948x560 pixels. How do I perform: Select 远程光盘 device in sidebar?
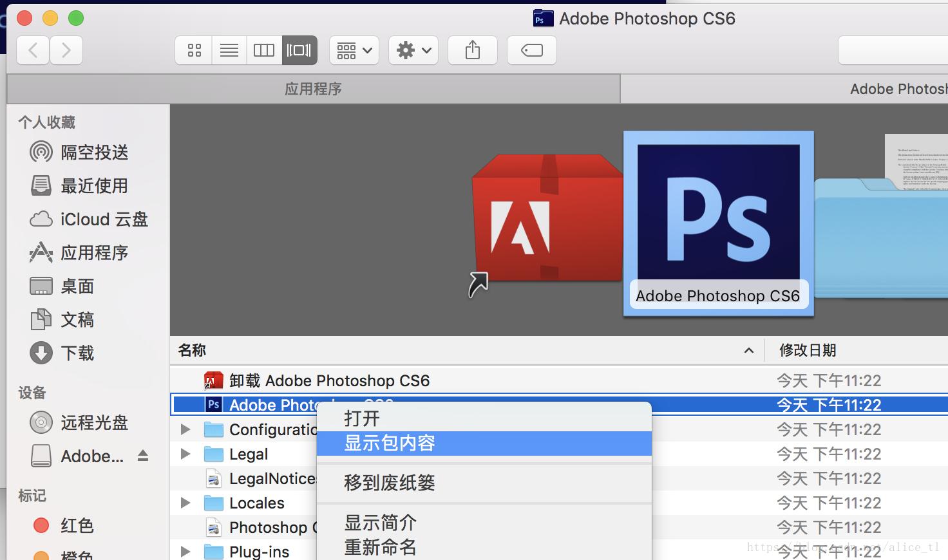click(79, 423)
